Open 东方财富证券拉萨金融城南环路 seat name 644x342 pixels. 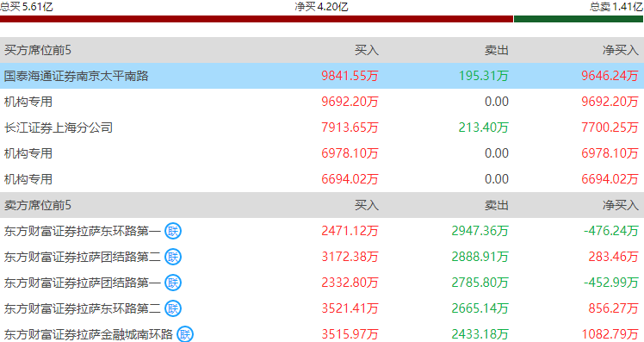click(x=89, y=334)
